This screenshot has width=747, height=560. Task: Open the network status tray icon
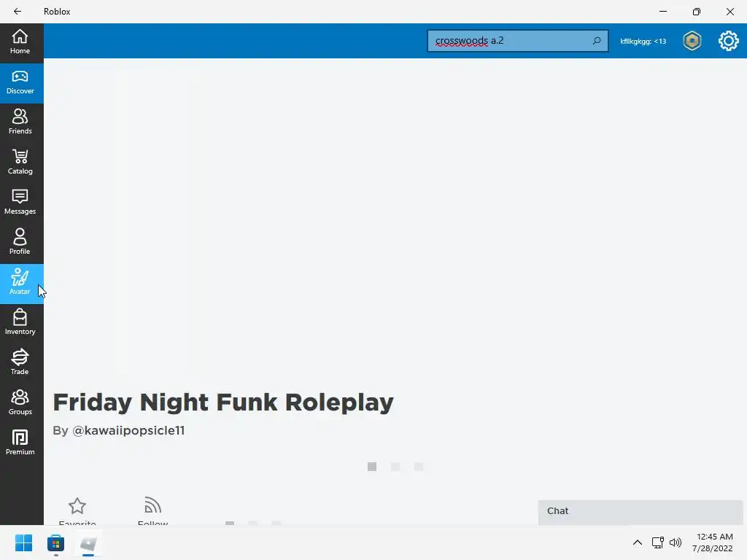tap(657, 542)
